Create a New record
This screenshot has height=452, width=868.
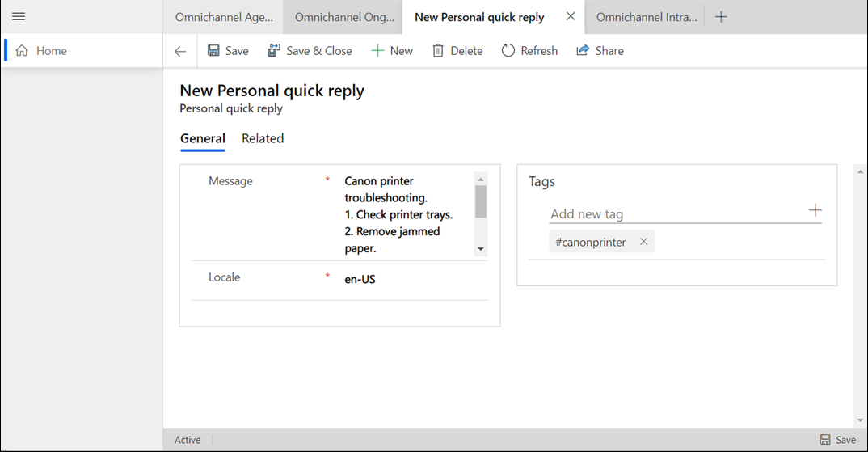[392, 51]
